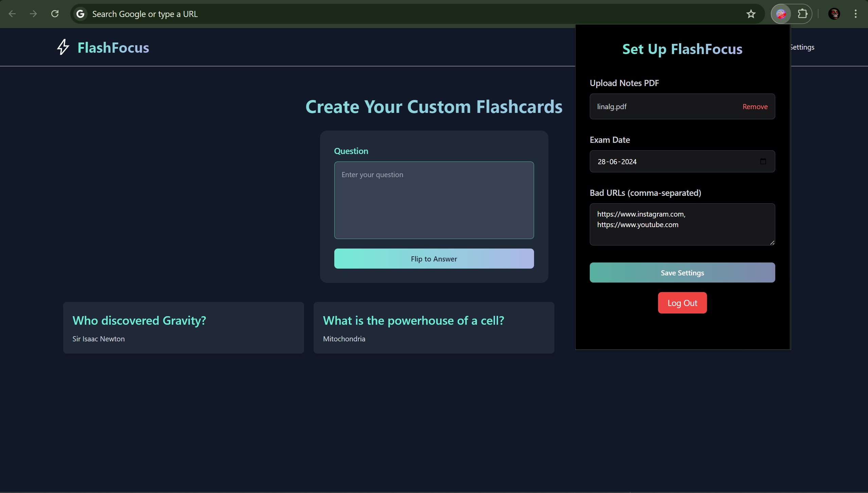Click the Google icon in address bar
The image size is (868, 493).
point(80,14)
